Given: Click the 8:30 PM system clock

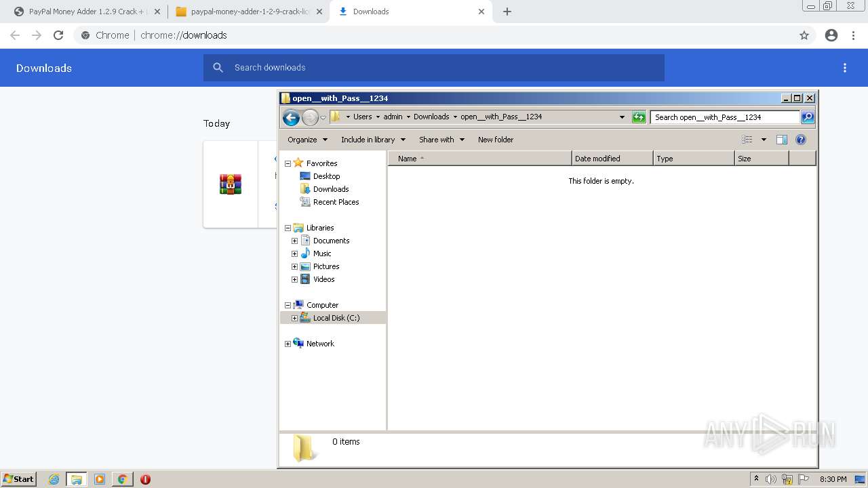Looking at the screenshot, I should [x=833, y=479].
